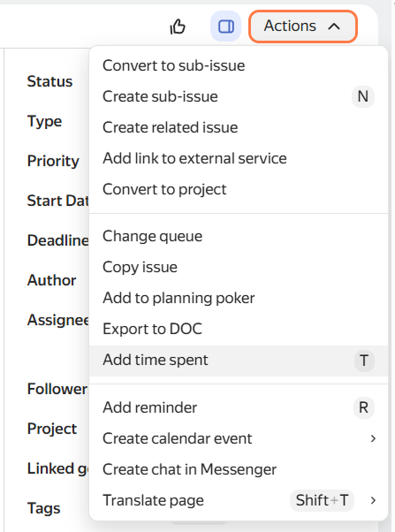
Task: Expand Translate page submenu chevron
Action: tap(373, 500)
